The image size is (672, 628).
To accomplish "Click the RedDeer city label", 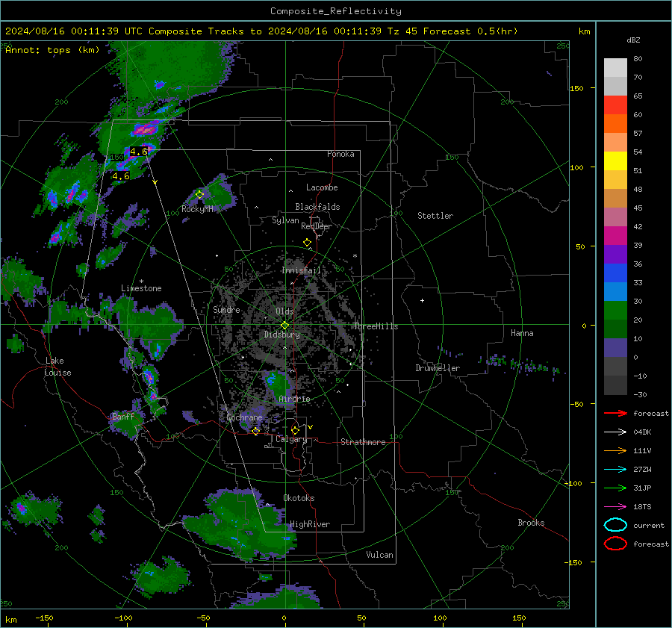I will tap(317, 226).
